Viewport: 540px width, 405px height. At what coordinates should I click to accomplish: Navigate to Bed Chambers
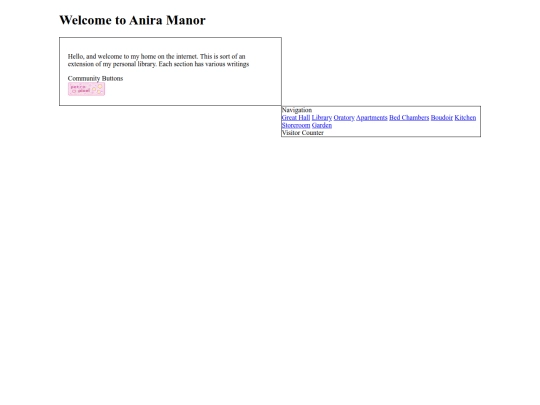click(x=409, y=118)
